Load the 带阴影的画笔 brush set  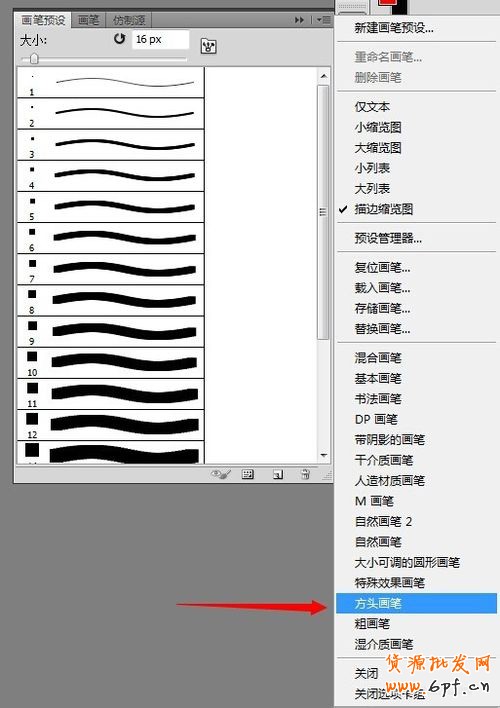pos(389,439)
